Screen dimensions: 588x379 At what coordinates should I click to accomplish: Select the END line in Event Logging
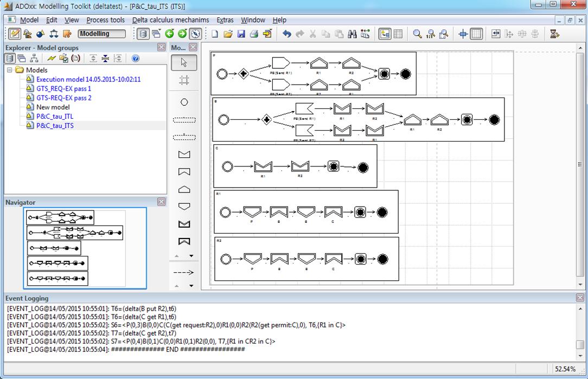[126, 349]
